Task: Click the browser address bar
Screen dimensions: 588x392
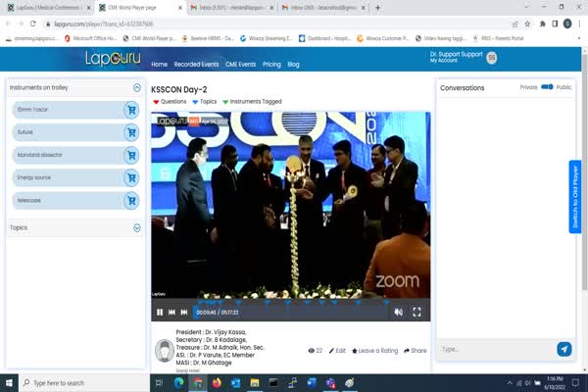Action: (277, 24)
